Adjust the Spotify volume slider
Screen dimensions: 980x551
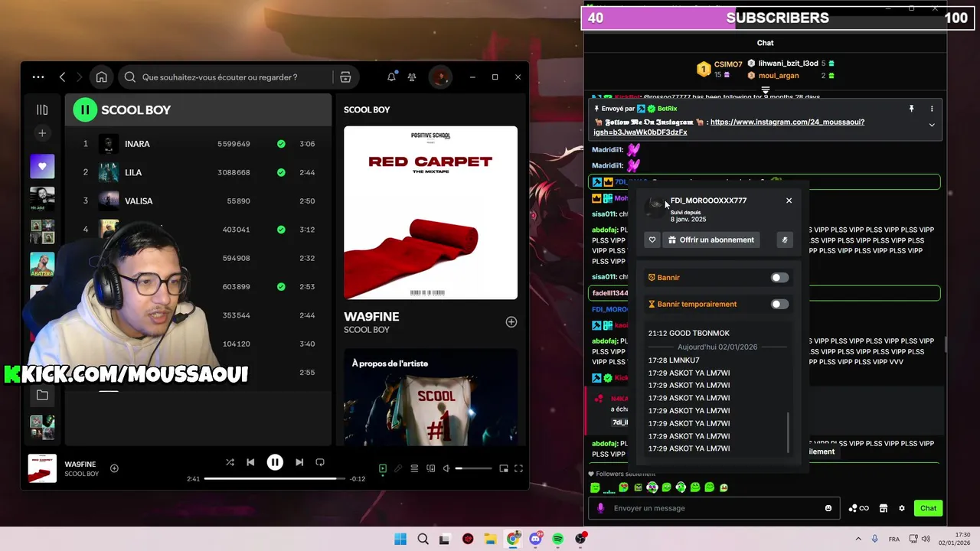click(475, 468)
